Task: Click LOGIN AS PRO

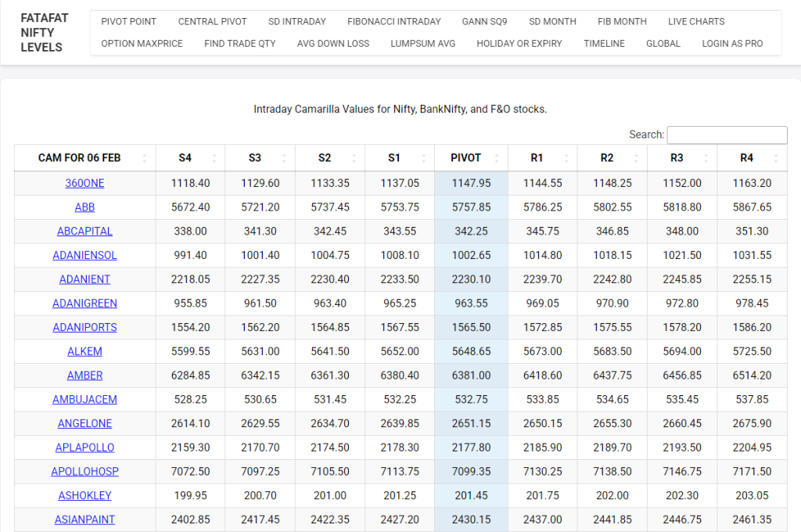Action: [x=732, y=43]
